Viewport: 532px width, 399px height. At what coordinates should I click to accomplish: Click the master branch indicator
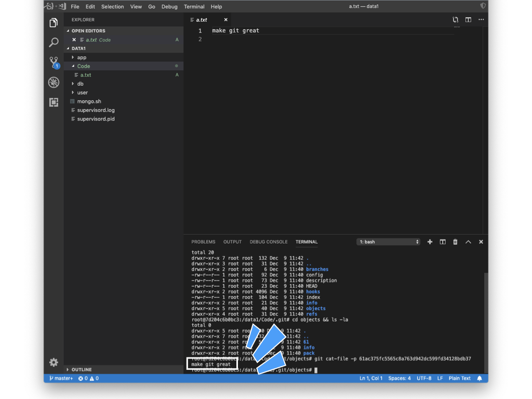coord(61,378)
